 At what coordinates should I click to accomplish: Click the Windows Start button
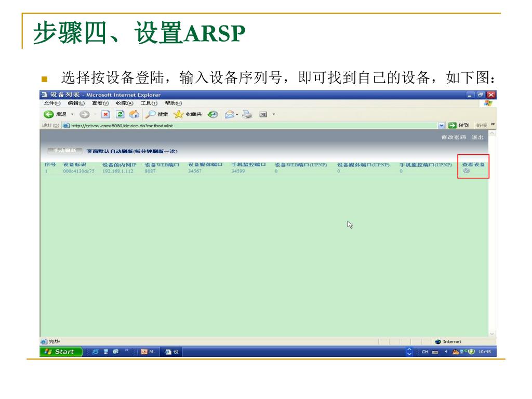point(61,352)
